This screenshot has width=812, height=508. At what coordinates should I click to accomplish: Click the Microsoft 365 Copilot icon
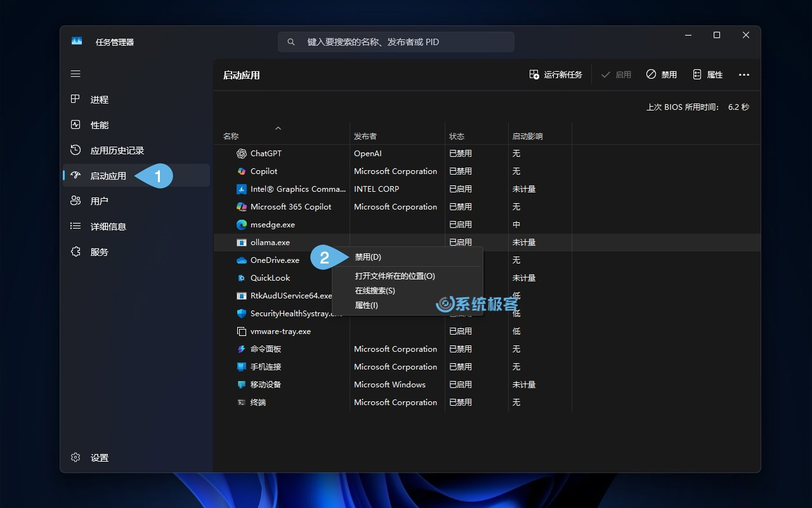click(241, 207)
